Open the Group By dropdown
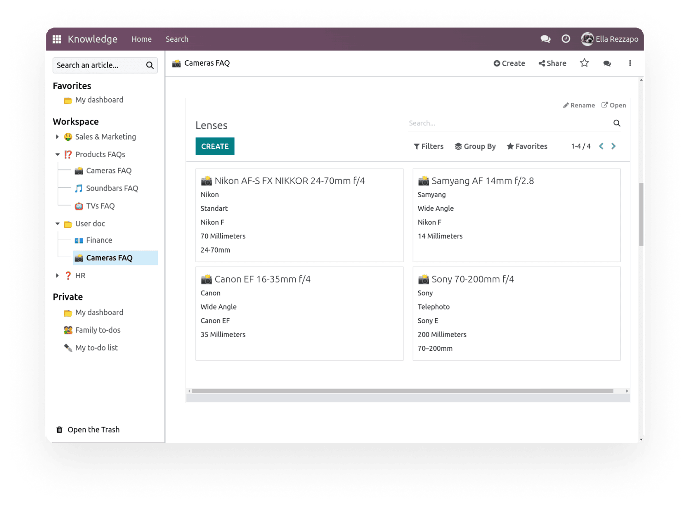 click(475, 146)
